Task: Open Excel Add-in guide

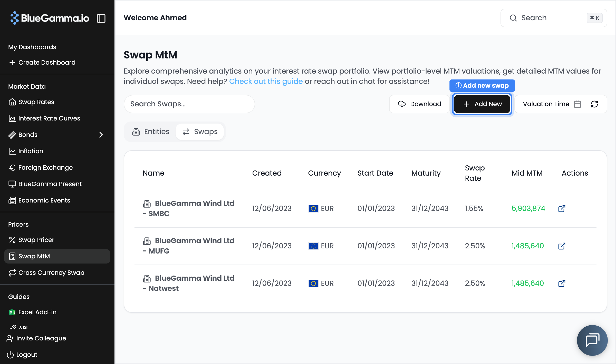Action: pyautogui.click(x=37, y=312)
